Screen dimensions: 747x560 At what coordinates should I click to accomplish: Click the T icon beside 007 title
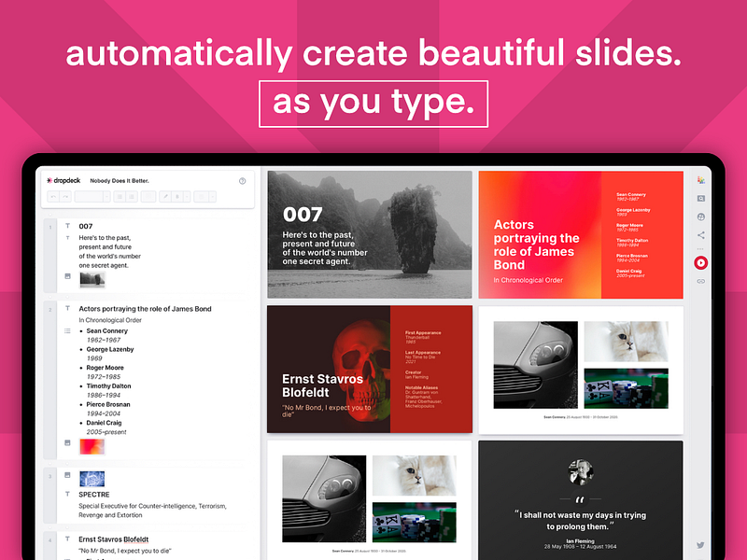[x=67, y=226]
